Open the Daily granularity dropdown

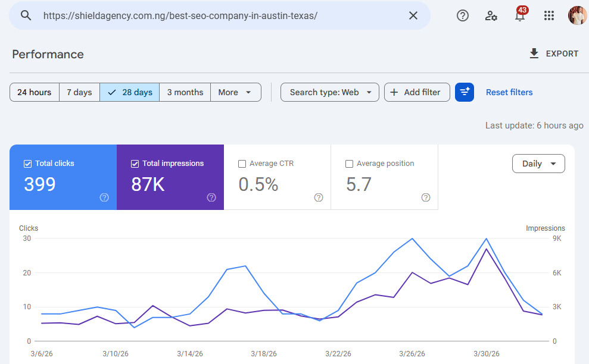point(538,163)
